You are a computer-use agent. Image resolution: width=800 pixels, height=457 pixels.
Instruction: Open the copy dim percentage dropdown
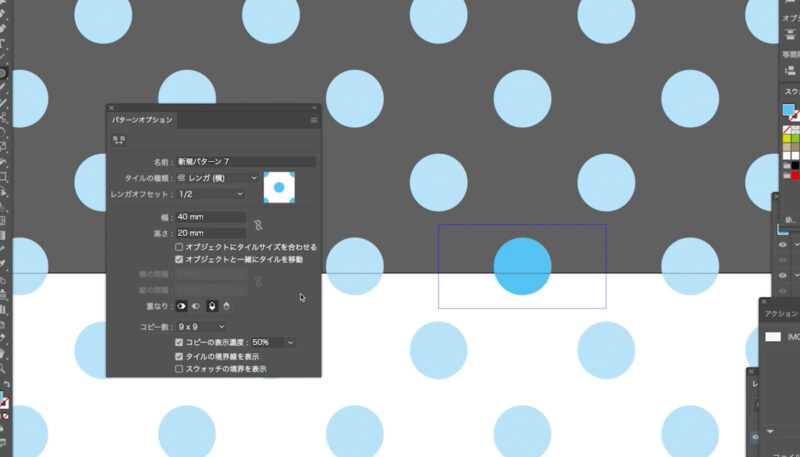coord(291,342)
